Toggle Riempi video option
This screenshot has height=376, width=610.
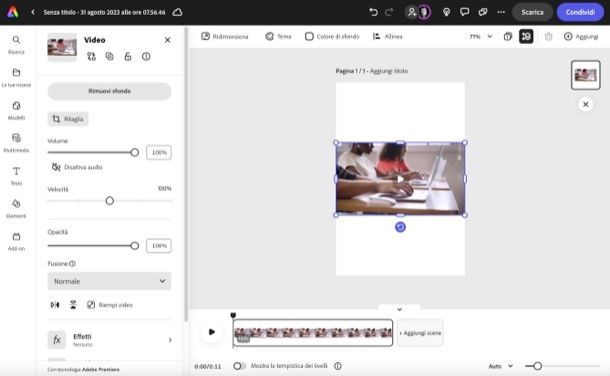pyautogui.click(x=110, y=305)
